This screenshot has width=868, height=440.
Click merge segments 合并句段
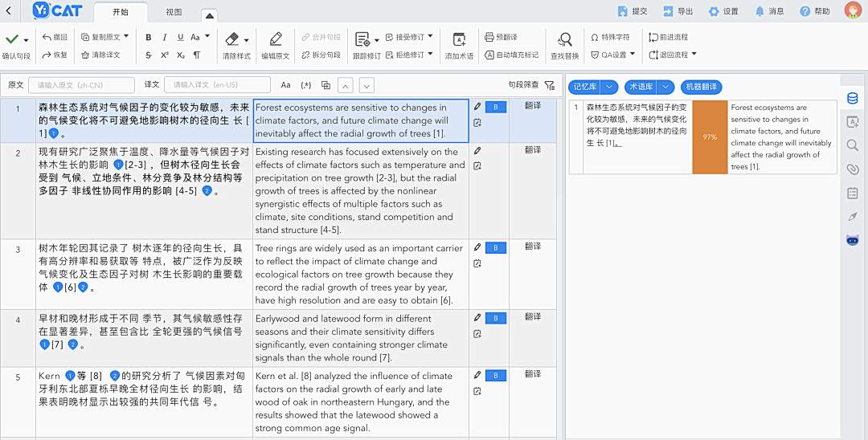click(x=321, y=37)
